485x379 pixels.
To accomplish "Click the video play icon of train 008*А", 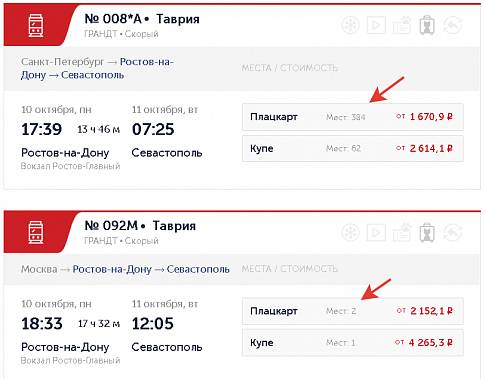I will (x=376, y=25).
